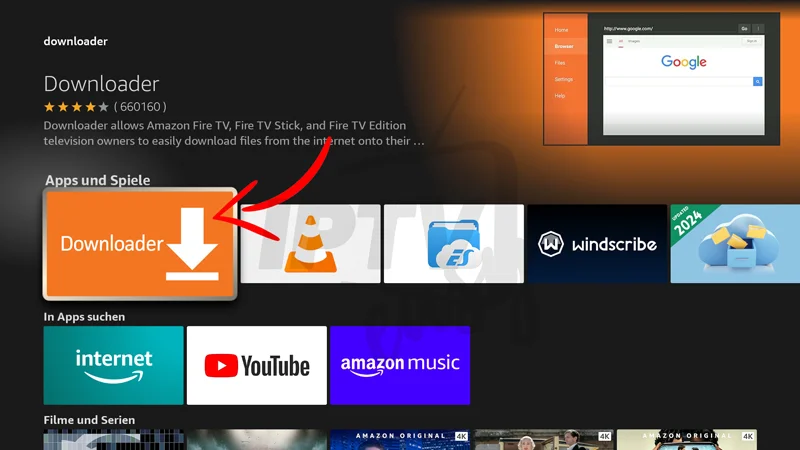The width and height of the screenshot is (800, 450).
Task: Open the 4K thumbnail with the car
Action: (x=543, y=440)
